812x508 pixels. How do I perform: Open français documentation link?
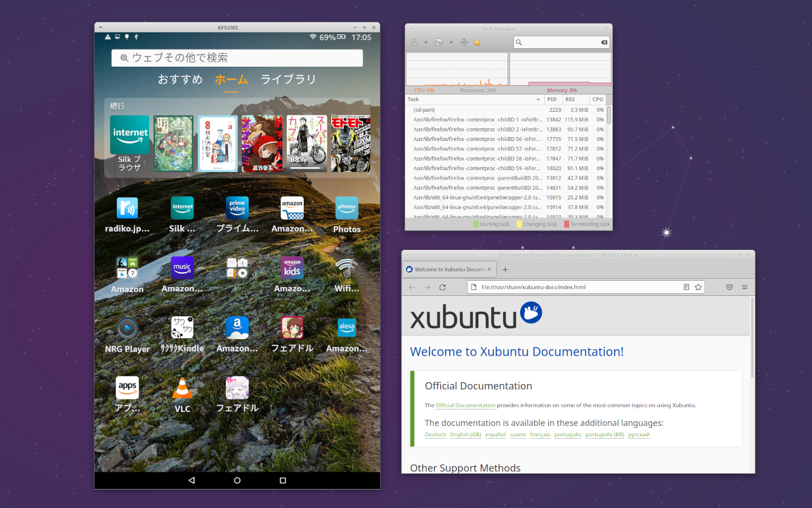540,435
